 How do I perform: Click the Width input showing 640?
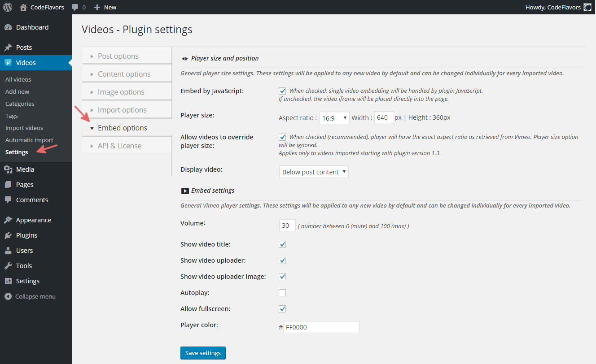coord(384,117)
